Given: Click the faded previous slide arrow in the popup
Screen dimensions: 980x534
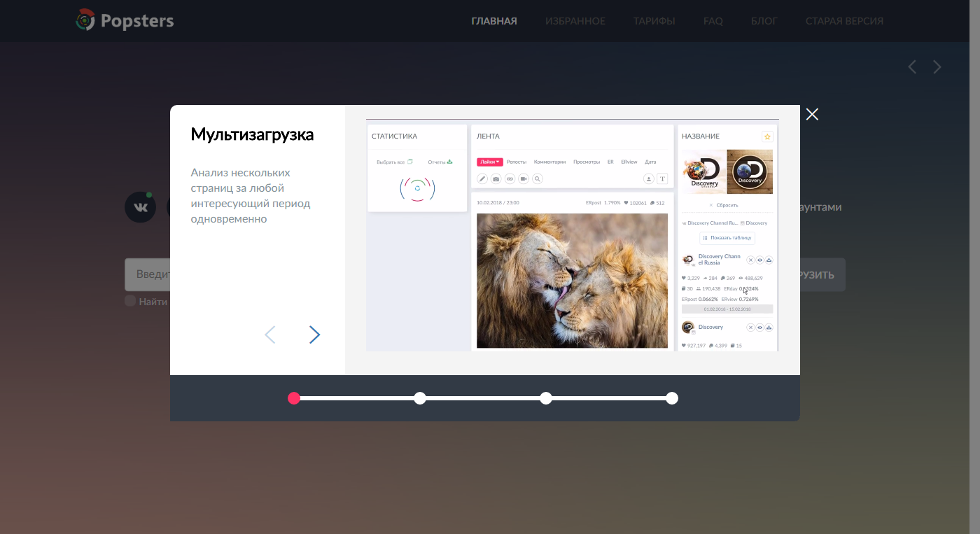Looking at the screenshot, I should pos(270,335).
